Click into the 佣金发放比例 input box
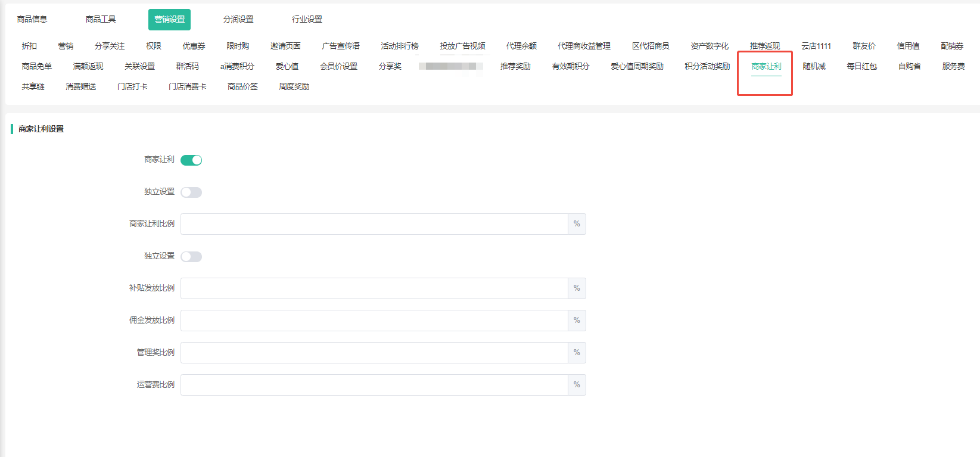Viewport: 980px width, 457px height. click(x=374, y=321)
